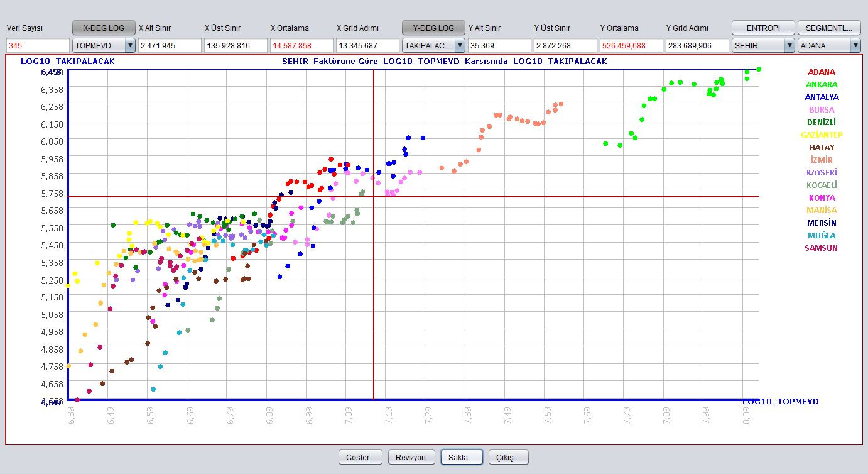
Task: Select İZMİR in the legend
Action: click(822, 160)
